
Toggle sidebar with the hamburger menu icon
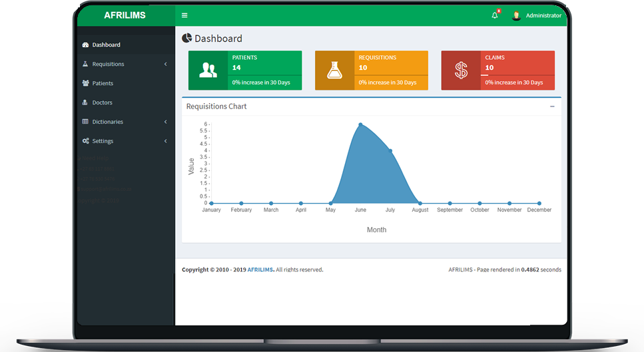point(184,15)
